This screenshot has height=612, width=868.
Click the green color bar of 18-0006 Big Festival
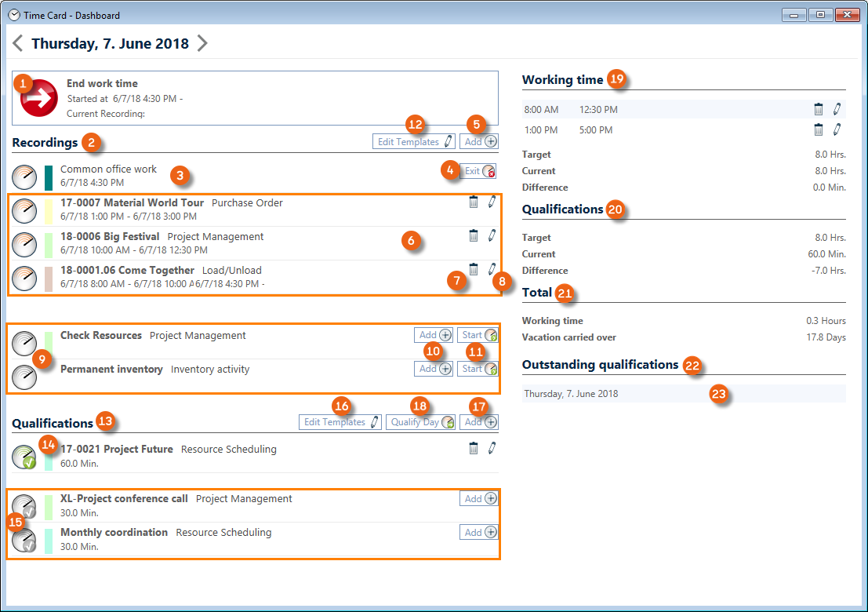click(49, 244)
